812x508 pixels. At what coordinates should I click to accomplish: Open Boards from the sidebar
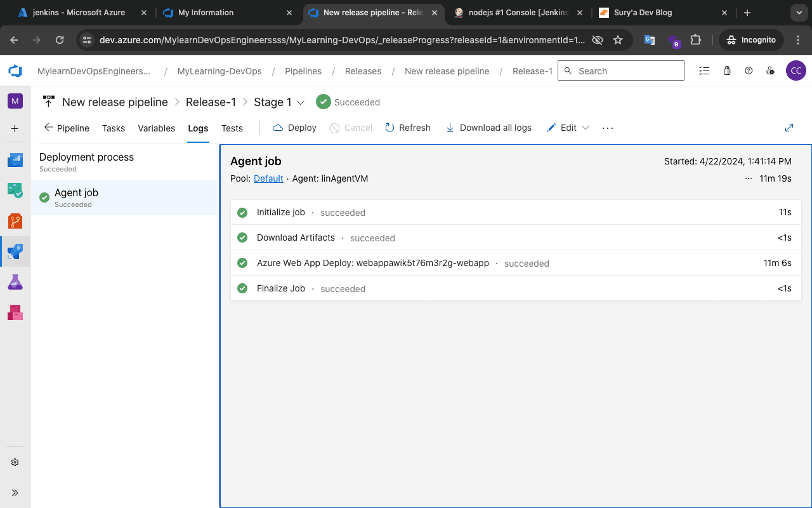coord(15,160)
